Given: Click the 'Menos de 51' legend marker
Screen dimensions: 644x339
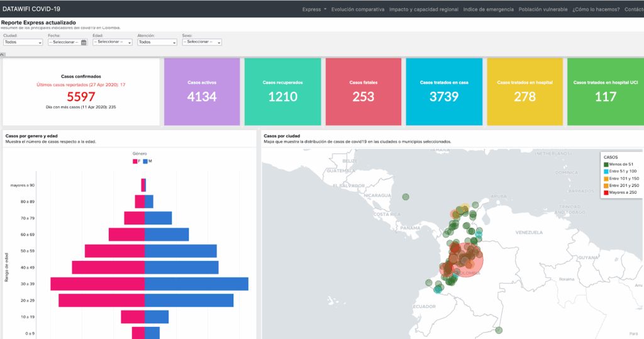Looking at the screenshot, I should coord(606,165).
